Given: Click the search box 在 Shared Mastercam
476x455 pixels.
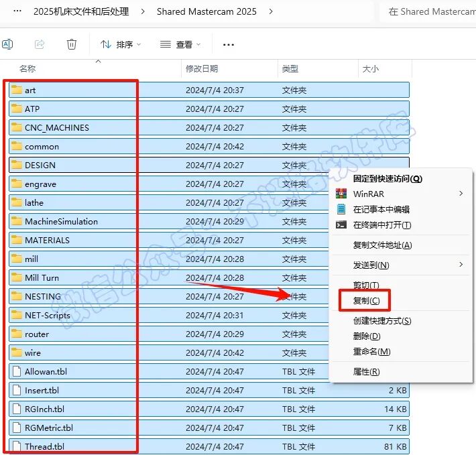Looking at the screenshot, I should pyautogui.click(x=428, y=11).
